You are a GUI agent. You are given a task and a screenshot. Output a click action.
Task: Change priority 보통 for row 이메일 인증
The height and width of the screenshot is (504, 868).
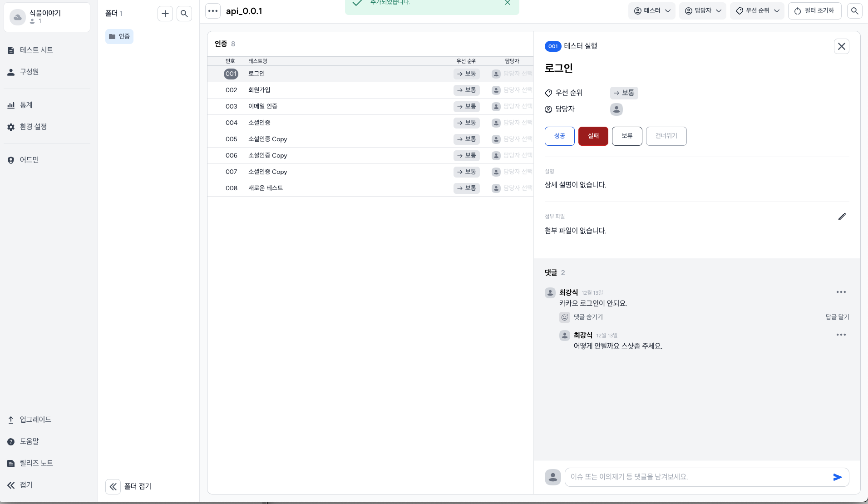point(467,106)
